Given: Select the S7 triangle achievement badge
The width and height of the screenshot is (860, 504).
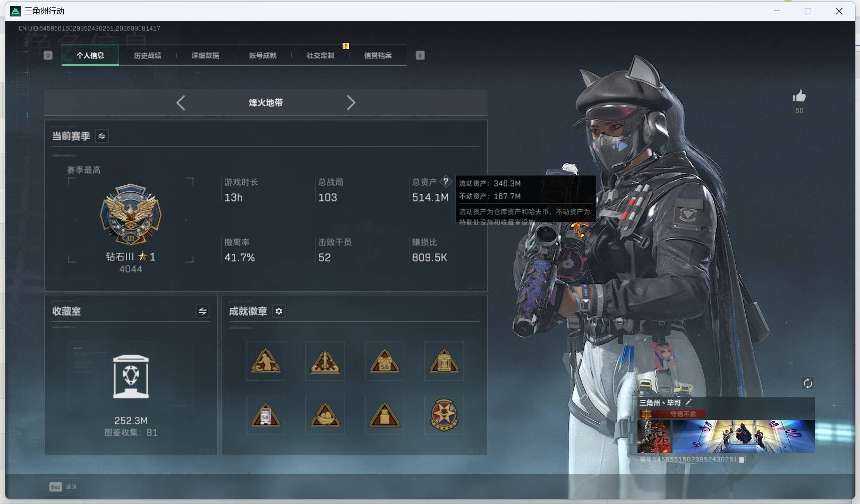Looking at the screenshot, I should point(444,361).
